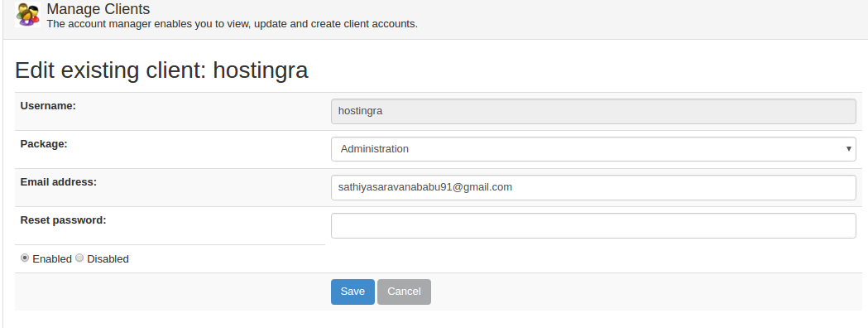
Task: Click the Manage Clients users icon
Action: tap(27, 15)
